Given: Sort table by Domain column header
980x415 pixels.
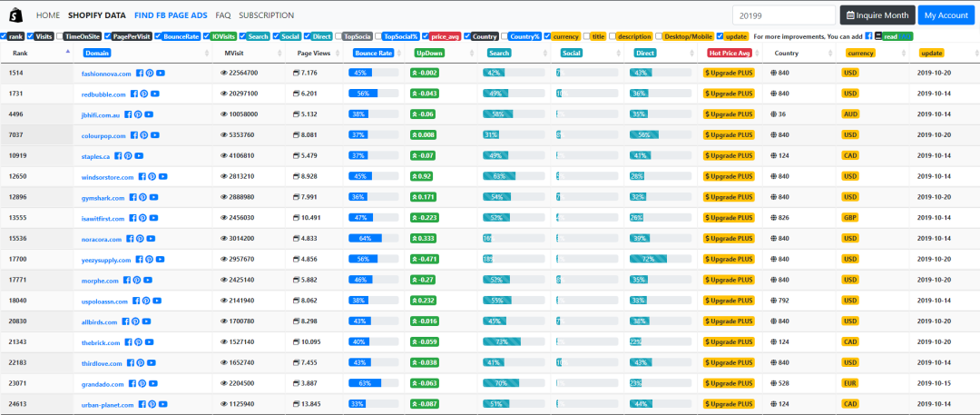Looking at the screenshot, I should tap(143, 54).
